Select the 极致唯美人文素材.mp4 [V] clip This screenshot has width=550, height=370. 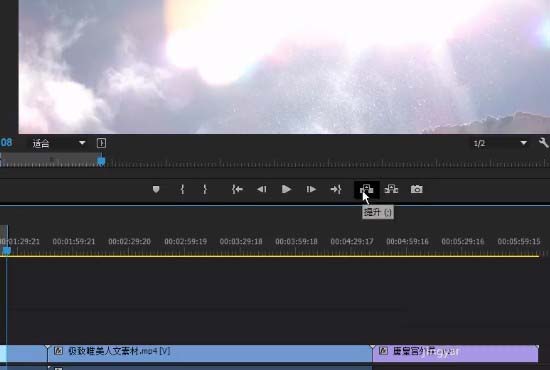(x=210, y=353)
